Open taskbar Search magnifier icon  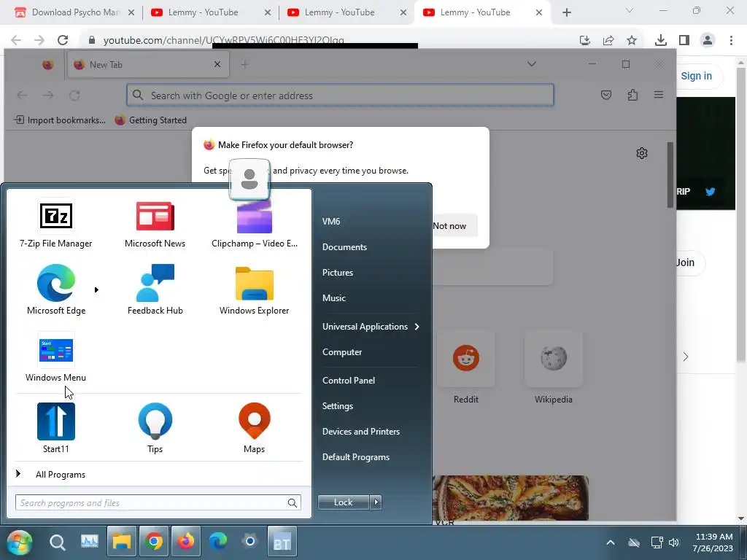point(57,542)
